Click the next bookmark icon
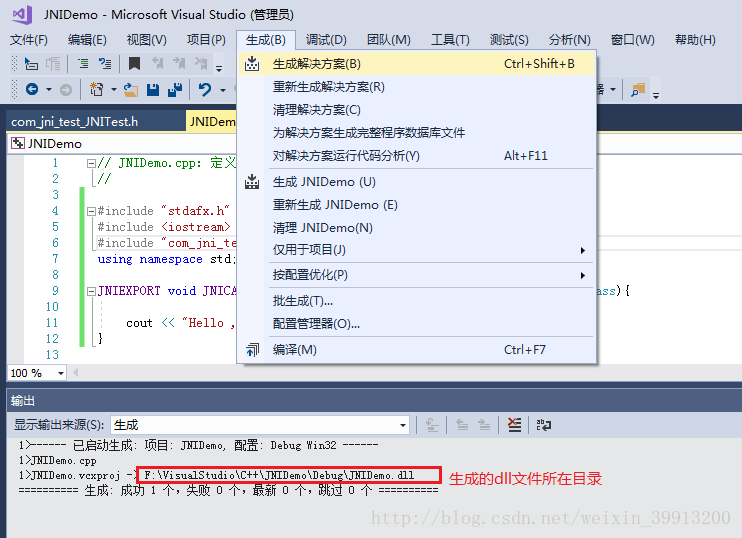The image size is (742, 538). [x=179, y=63]
